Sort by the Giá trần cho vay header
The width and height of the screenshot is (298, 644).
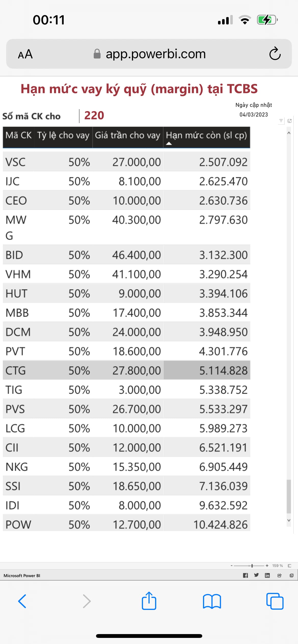click(x=127, y=136)
